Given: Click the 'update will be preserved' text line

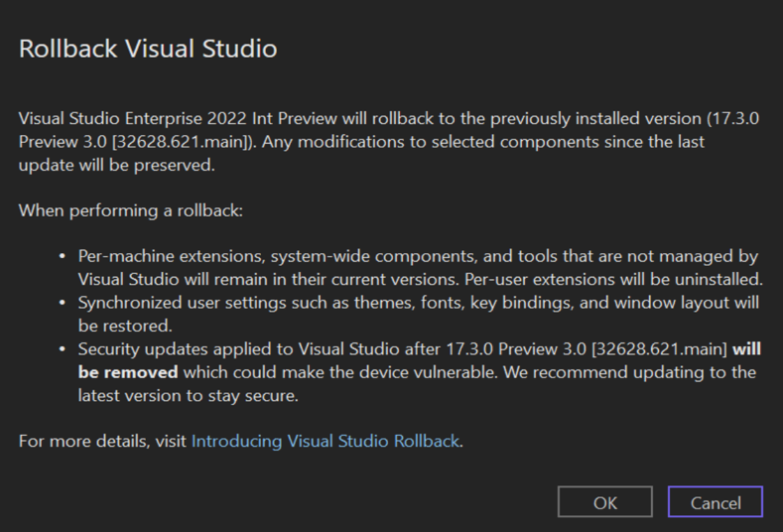Looking at the screenshot, I should pos(117,165).
